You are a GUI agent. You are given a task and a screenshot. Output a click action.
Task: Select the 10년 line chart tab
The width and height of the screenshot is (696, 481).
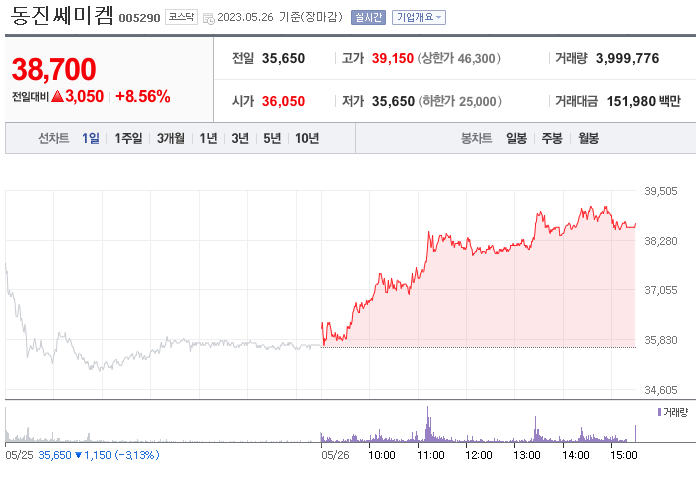tap(307, 138)
